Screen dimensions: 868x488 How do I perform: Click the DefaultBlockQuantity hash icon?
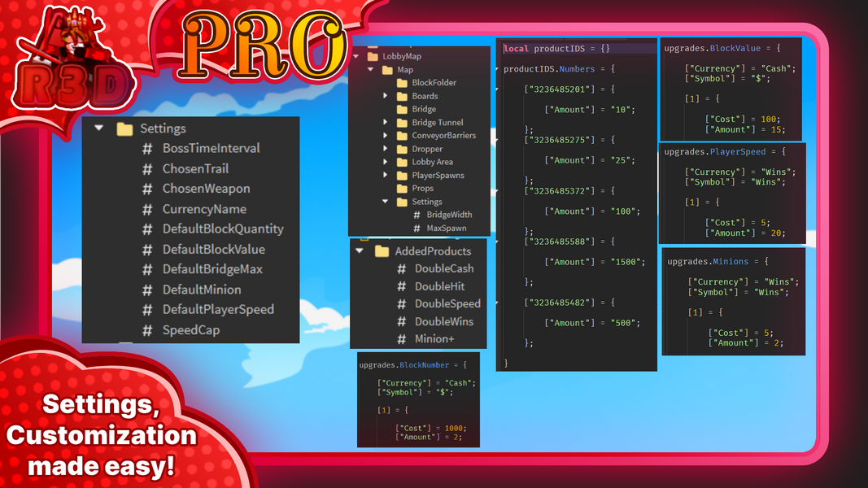(147, 229)
